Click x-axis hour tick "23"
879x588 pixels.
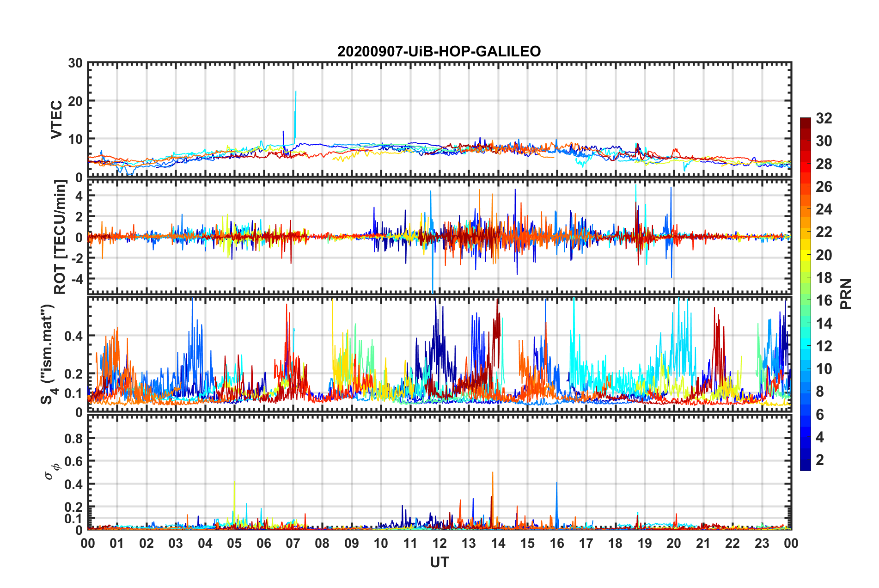point(762,543)
